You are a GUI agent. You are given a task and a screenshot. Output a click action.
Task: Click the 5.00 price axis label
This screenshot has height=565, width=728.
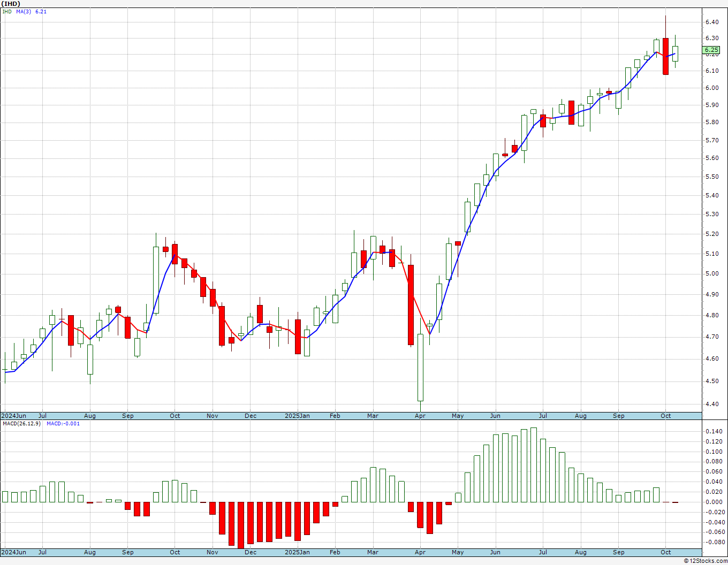[711, 273]
